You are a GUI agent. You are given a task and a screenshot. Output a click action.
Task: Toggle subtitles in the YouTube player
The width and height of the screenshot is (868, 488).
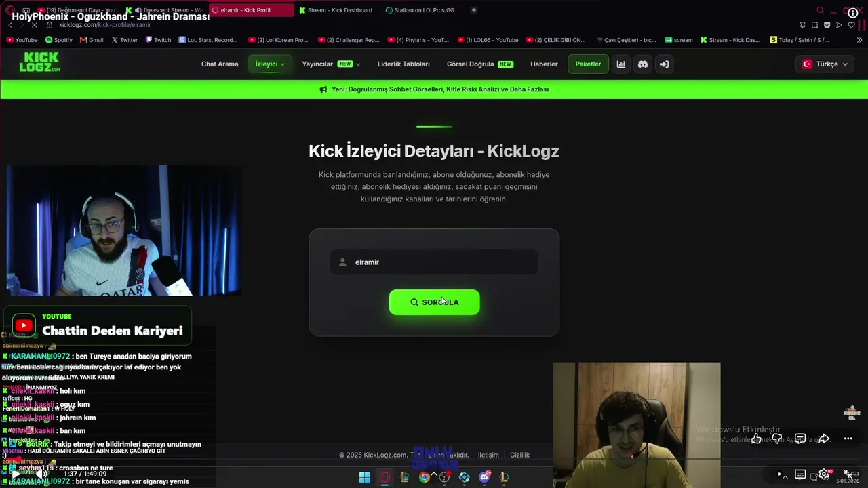[x=800, y=474]
